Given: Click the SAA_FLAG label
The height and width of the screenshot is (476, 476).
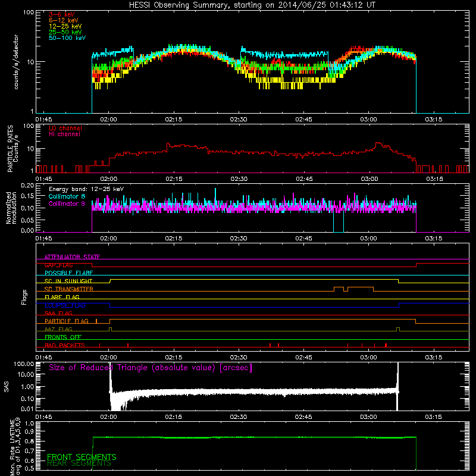Looking at the screenshot, I should (x=58, y=313).
